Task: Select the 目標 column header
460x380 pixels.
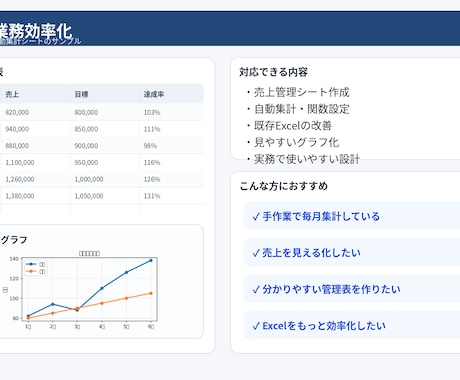Action: pyautogui.click(x=81, y=94)
